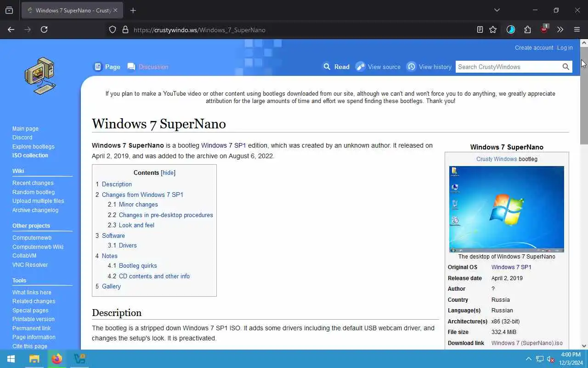Show more tools with double chevron icon

pos(560,29)
